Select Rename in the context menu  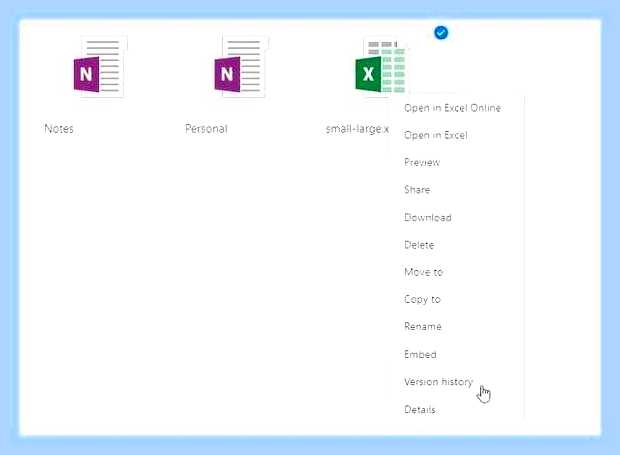422,327
